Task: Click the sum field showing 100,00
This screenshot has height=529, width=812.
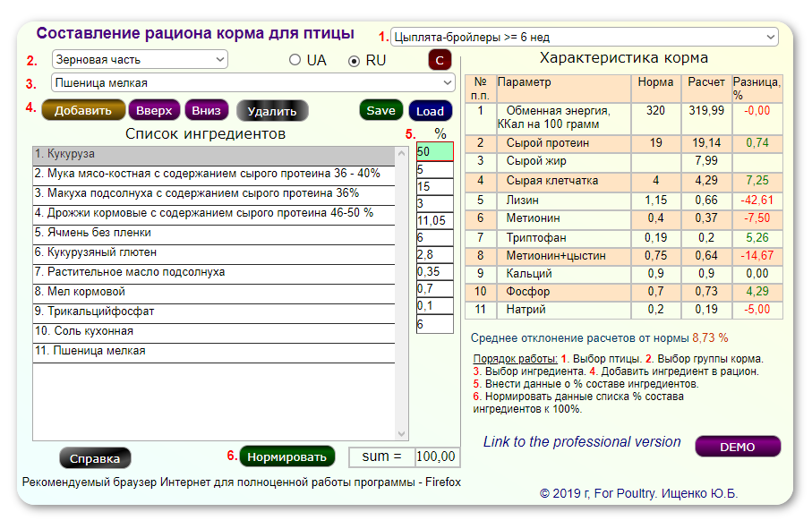Action: pyautogui.click(x=437, y=456)
